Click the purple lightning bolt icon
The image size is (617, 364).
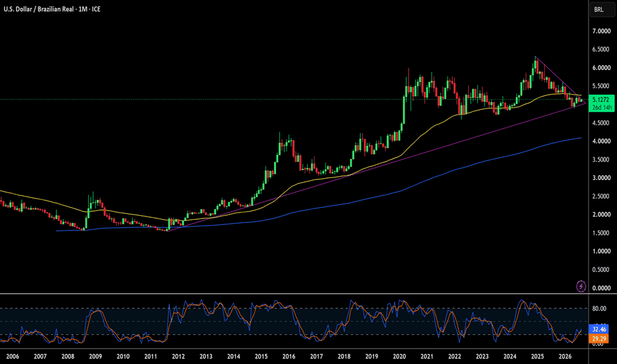point(581,286)
